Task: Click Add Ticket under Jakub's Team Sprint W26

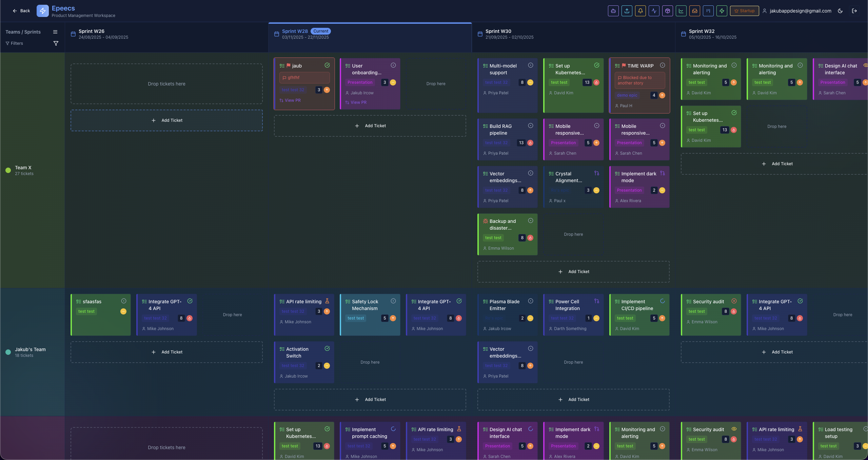Action: point(166,352)
